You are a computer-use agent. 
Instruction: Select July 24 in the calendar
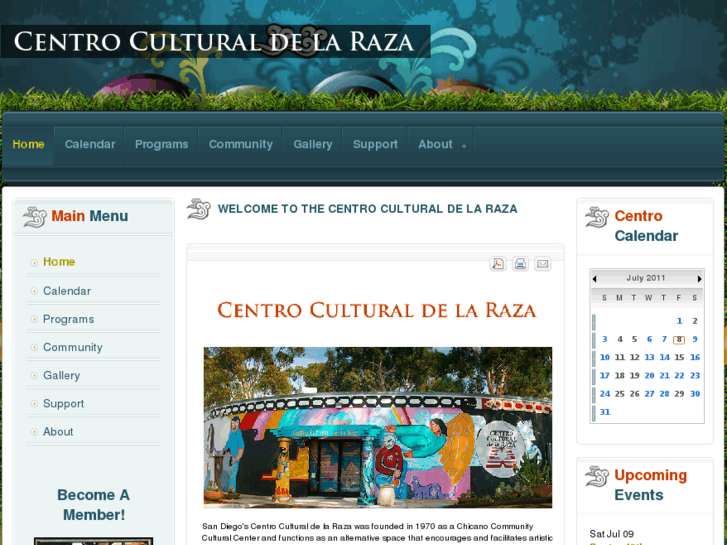point(605,394)
